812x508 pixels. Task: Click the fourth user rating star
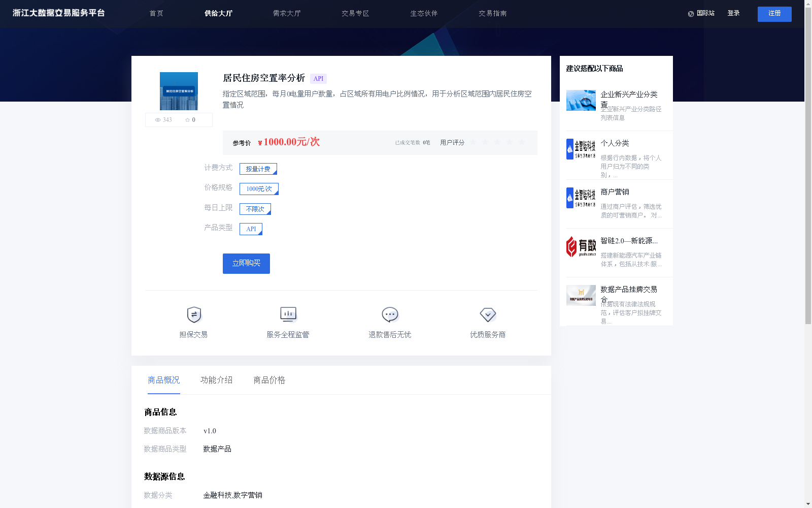510,142
